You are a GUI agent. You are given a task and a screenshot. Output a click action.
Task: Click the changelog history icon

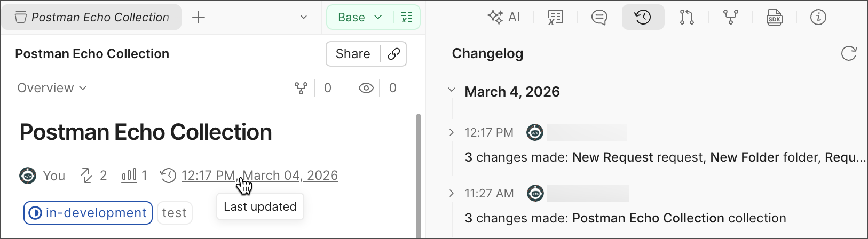[643, 17]
